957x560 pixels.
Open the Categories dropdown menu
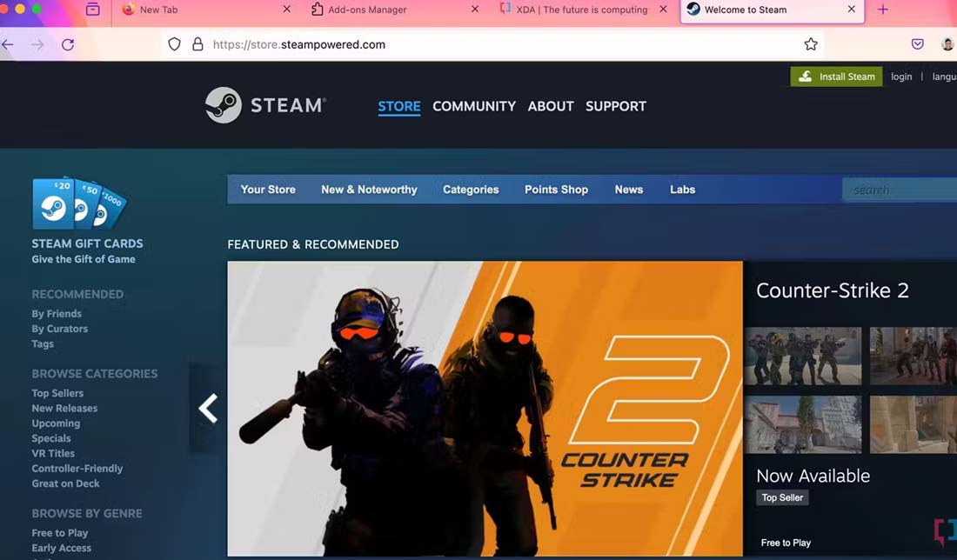coord(471,190)
